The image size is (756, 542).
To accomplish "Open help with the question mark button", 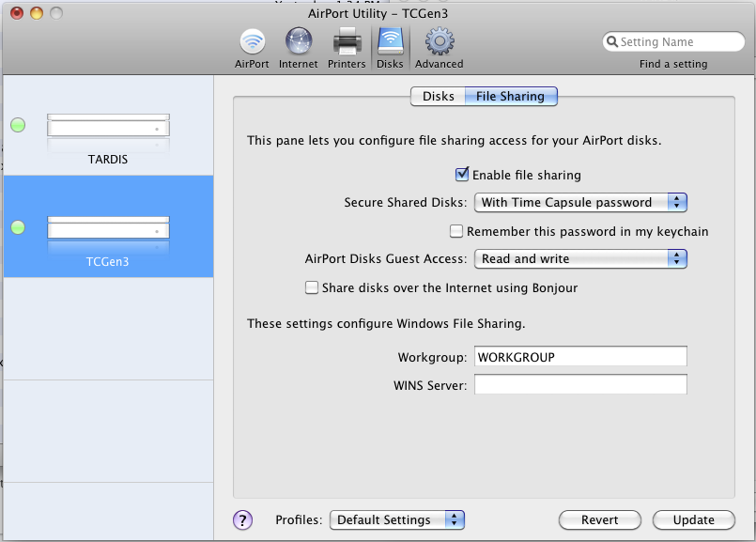I will pos(242,519).
